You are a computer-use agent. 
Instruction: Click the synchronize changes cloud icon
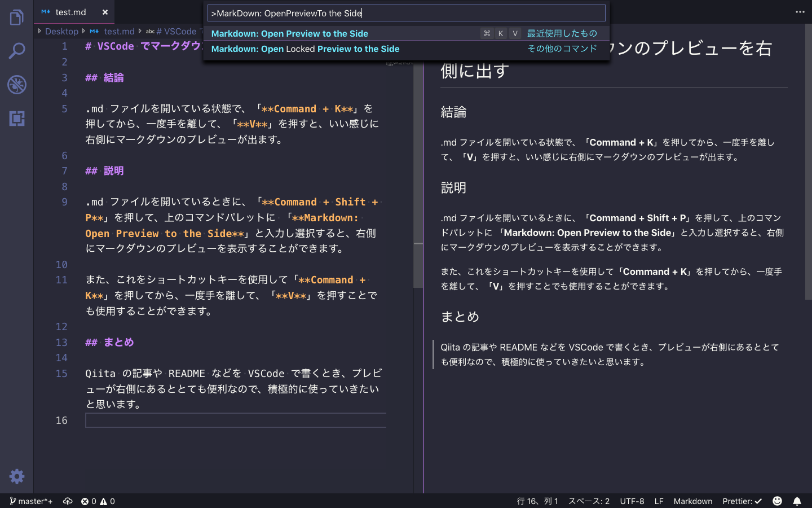pyautogui.click(x=68, y=501)
